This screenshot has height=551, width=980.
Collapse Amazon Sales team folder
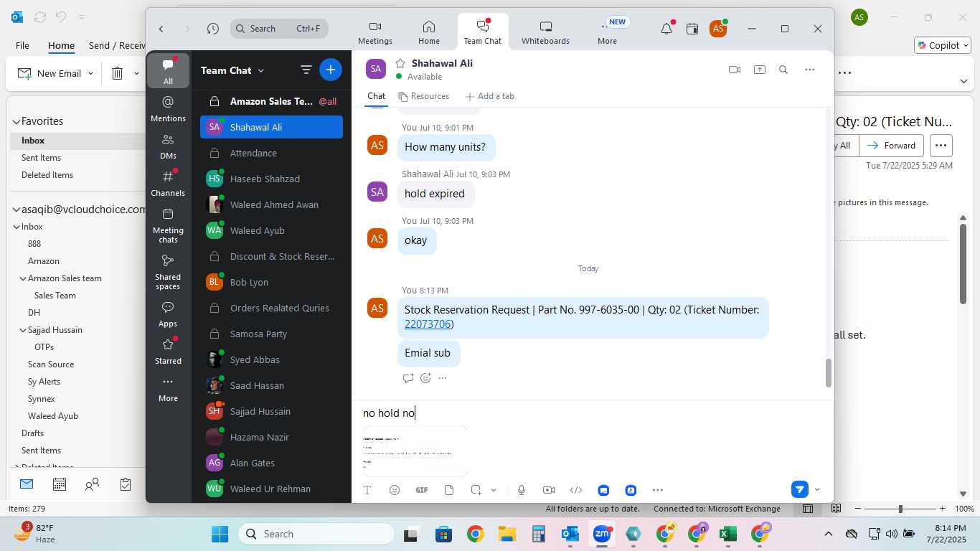[23, 278]
